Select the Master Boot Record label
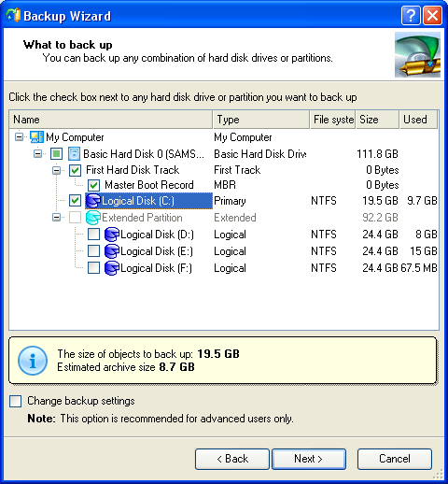The image size is (448, 484). [149, 185]
